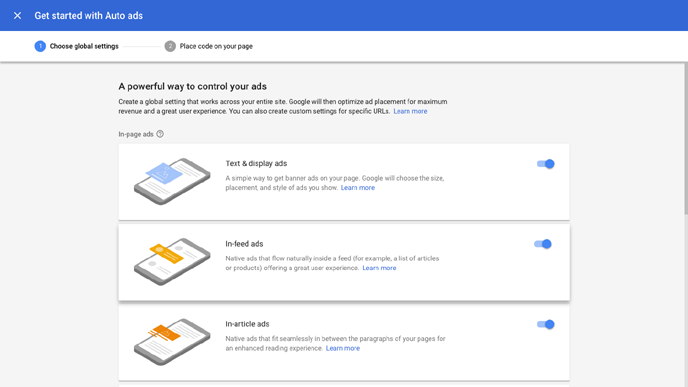
Task: Open Learn more for In-feed ads
Action: coord(379,268)
